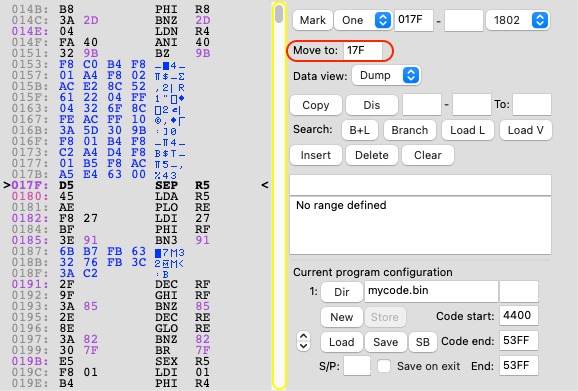Click the Delete button

(372, 155)
